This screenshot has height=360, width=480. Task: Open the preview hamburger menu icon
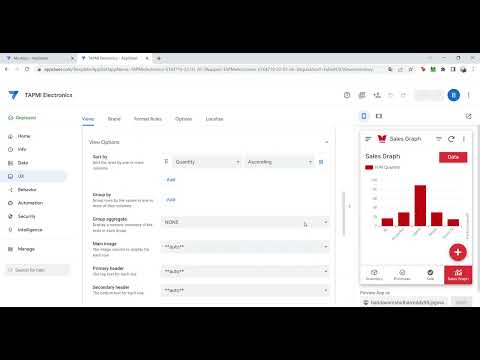(368, 139)
